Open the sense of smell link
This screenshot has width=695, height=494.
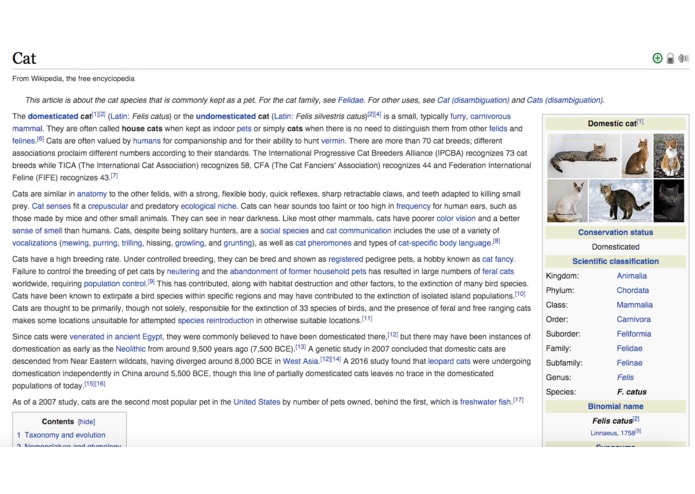(x=37, y=231)
